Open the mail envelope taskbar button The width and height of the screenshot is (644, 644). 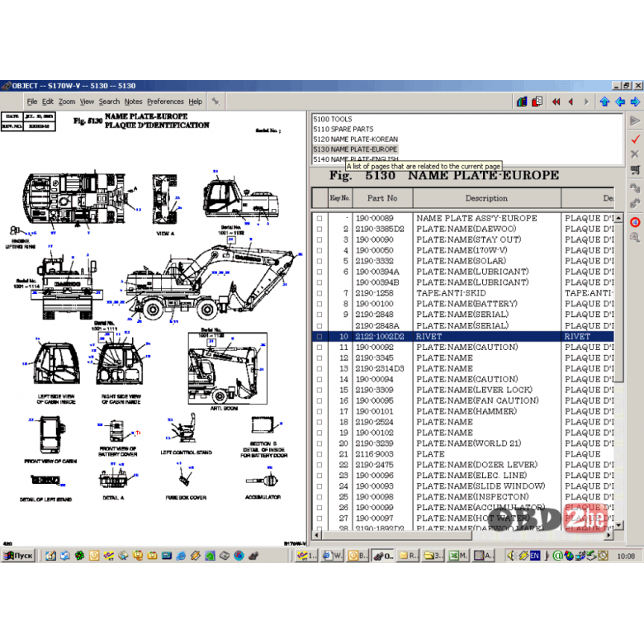(x=408, y=556)
